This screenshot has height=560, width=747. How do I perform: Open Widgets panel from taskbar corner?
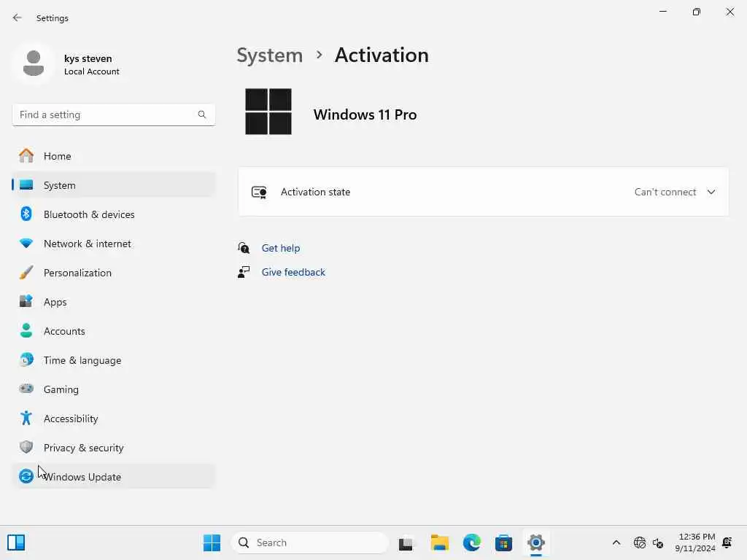tap(16, 542)
